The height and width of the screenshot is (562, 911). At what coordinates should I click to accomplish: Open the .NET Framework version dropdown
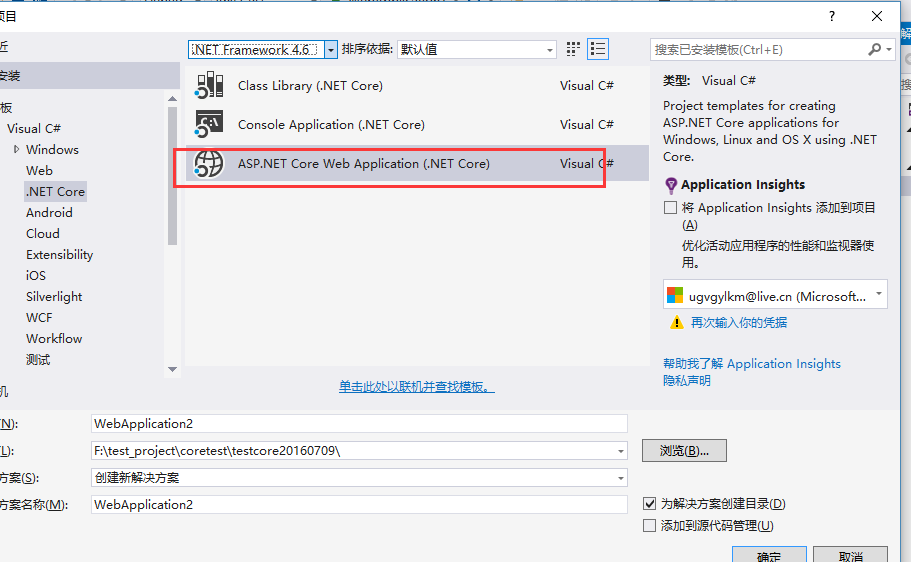[x=331, y=49]
